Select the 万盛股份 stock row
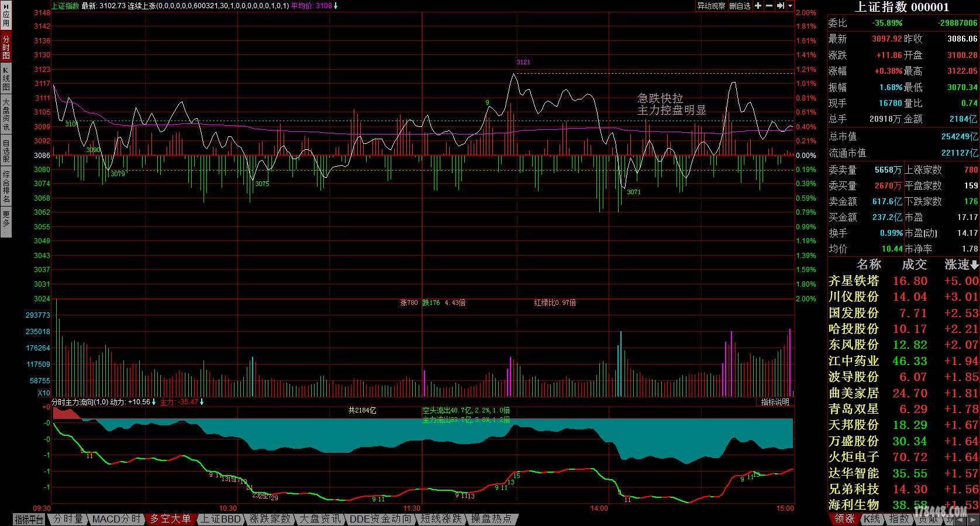Screen dimensions: 980x526 point(903,441)
